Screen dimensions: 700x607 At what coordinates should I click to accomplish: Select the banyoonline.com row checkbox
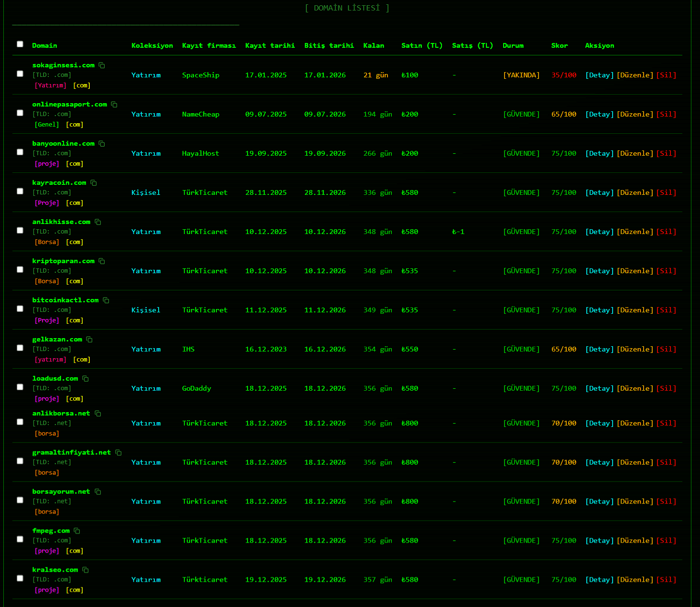tap(20, 152)
